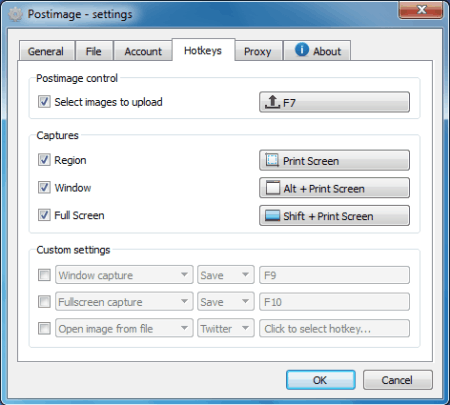Image resolution: width=450 pixels, height=405 pixels.
Task: Click the gear icon in the title bar
Action: coord(15,14)
